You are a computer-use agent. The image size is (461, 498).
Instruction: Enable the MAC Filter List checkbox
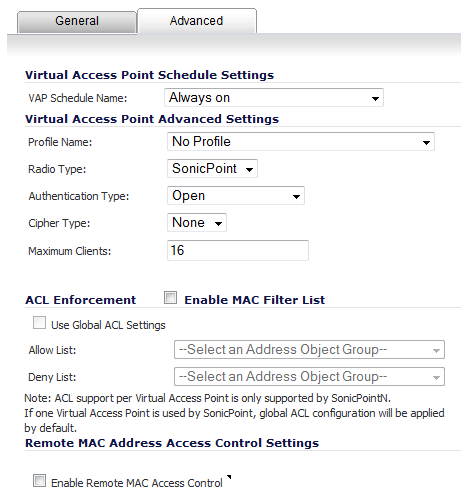click(x=170, y=298)
